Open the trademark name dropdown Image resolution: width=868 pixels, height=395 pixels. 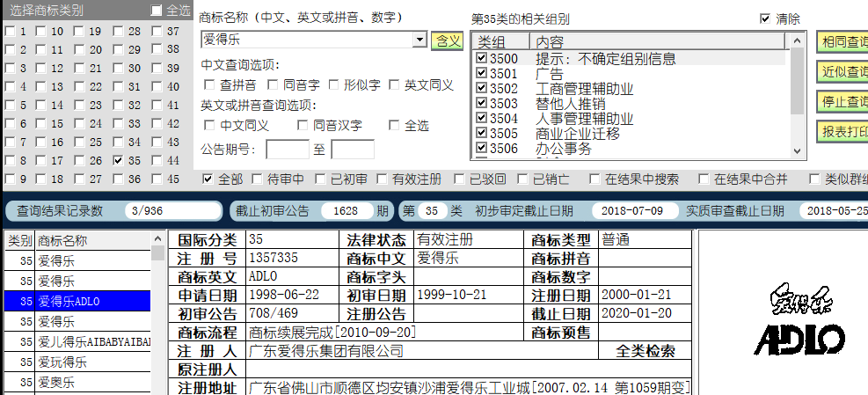420,40
